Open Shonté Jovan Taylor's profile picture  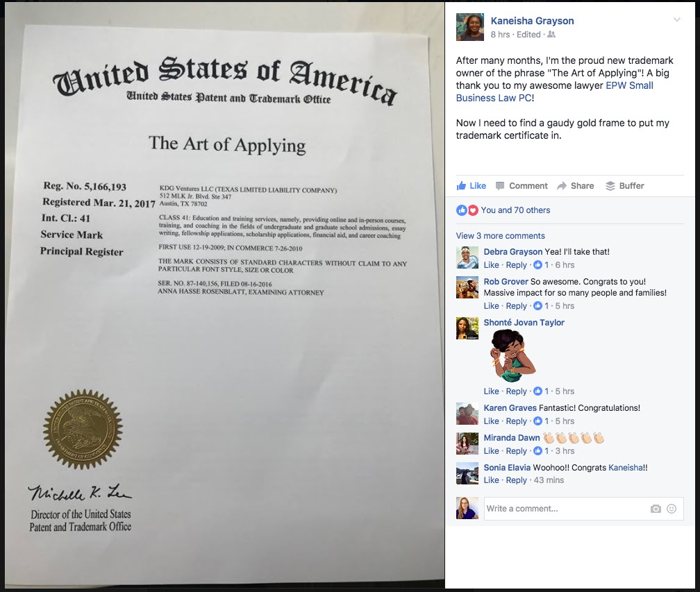467,328
